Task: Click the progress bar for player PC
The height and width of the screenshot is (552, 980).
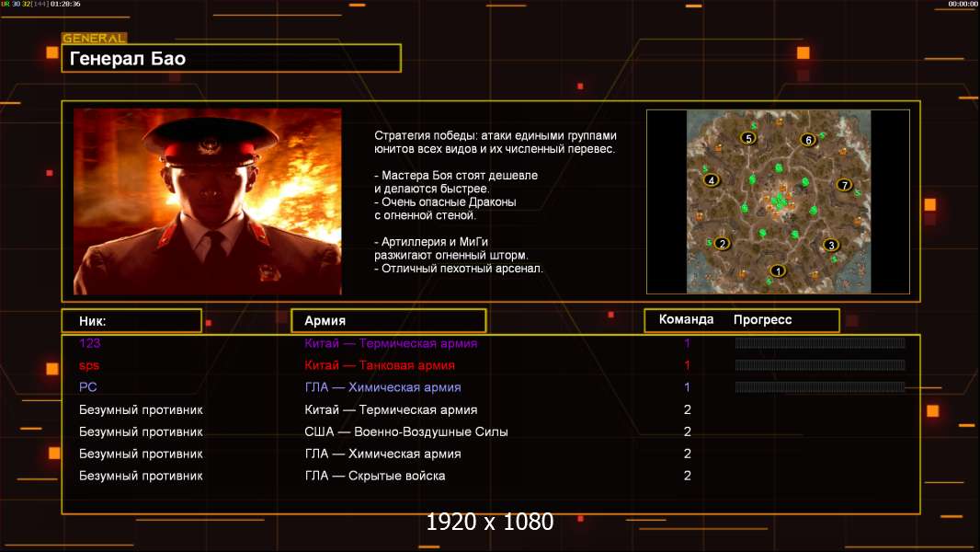Action: [x=820, y=387]
